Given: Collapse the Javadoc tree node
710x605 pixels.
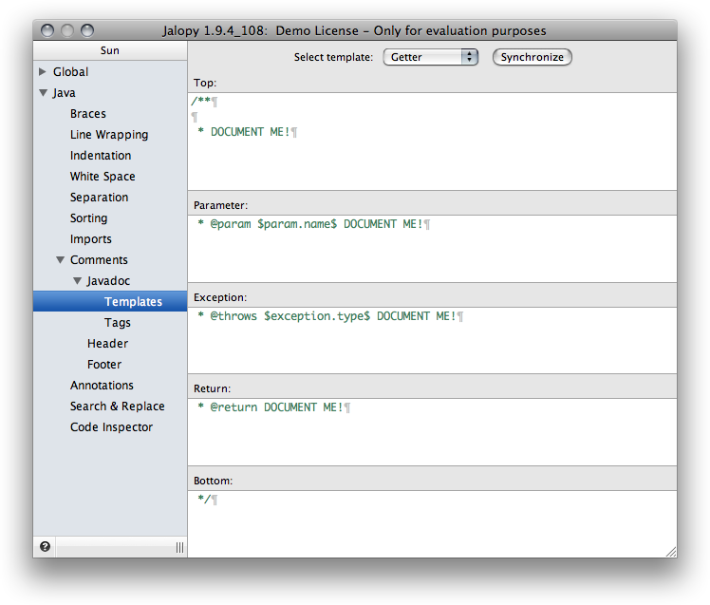Looking at the screenshot, I should (77, 281).
